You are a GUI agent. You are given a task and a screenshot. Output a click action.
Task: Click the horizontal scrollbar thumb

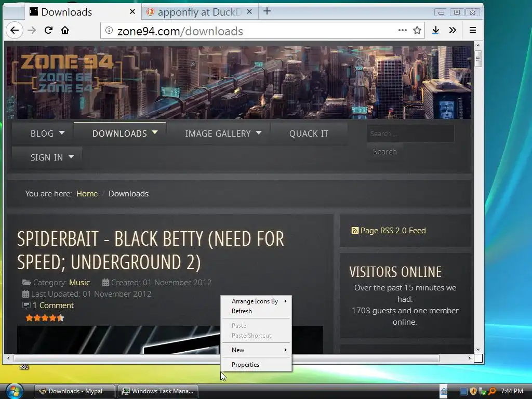click(227, 358)
